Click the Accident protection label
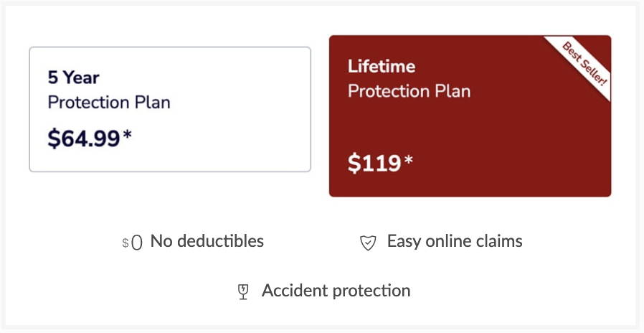The image size is (644, 333). 336,291
